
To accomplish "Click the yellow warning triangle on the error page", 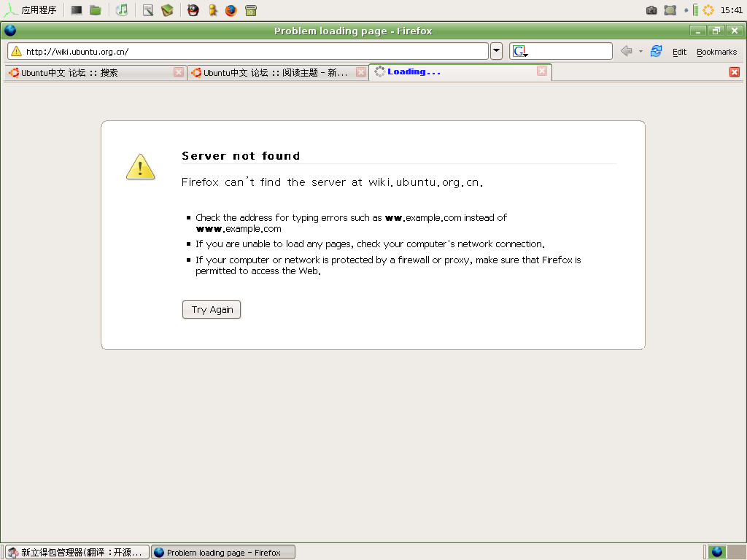I will click(x=140, y=167).
